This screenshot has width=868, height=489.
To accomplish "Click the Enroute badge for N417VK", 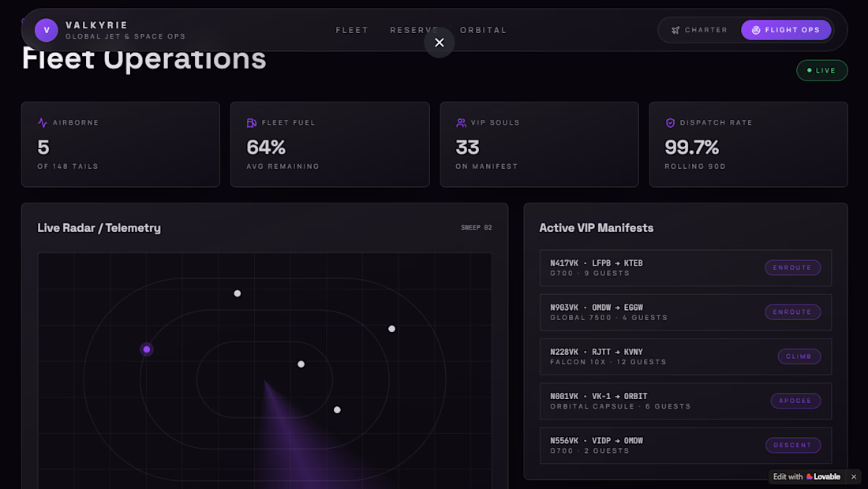I will [793, 267].
